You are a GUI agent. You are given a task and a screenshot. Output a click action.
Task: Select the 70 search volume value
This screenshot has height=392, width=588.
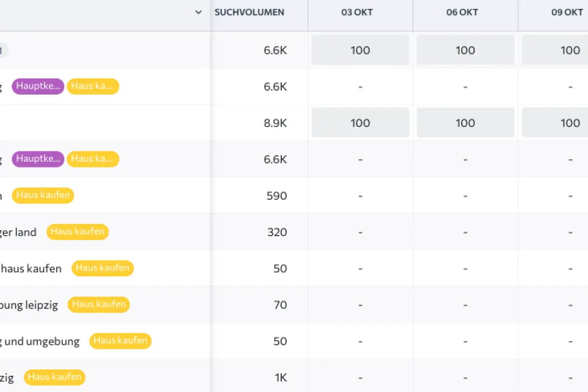click(280, 305)
